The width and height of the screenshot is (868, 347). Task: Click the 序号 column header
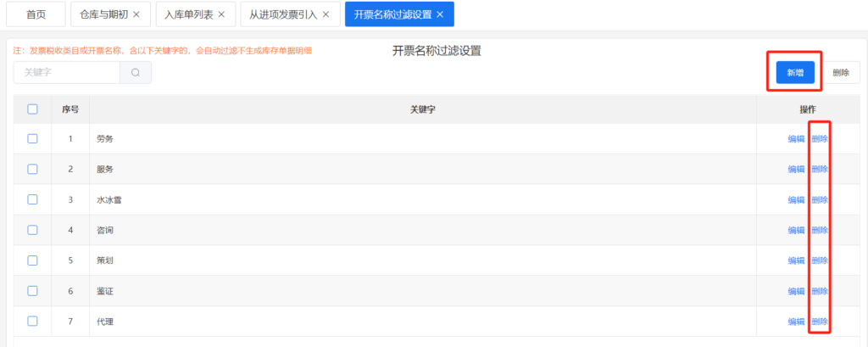tap(70, 109)
